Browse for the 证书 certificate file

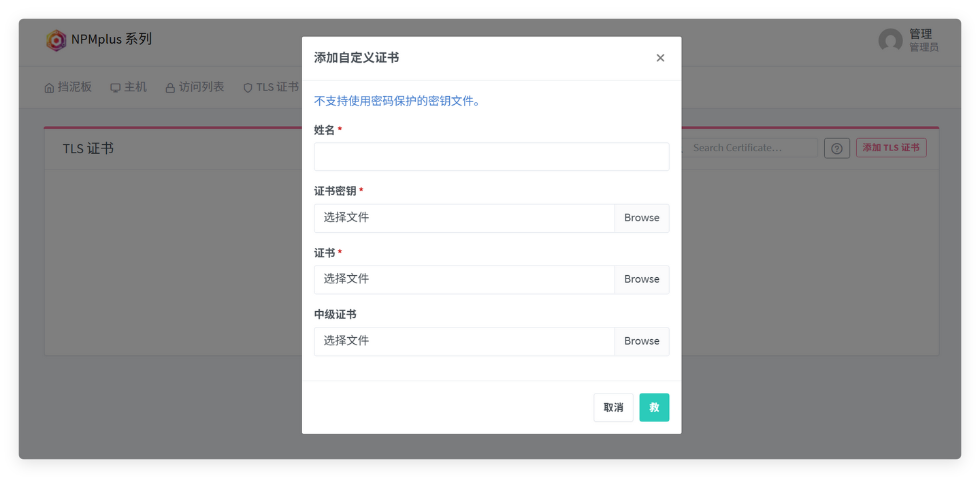coord(641,279)
